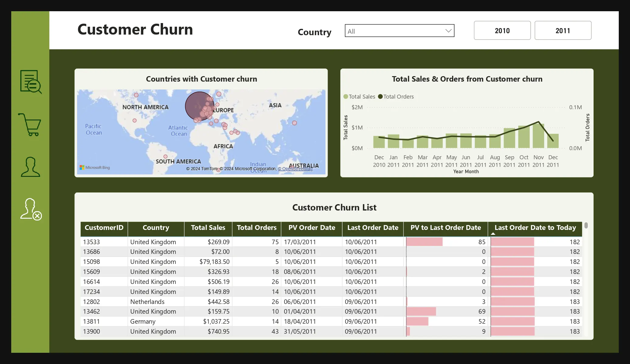630x364 pixels.
Task: Open the report overview page icon
Action: click(31, 82)
